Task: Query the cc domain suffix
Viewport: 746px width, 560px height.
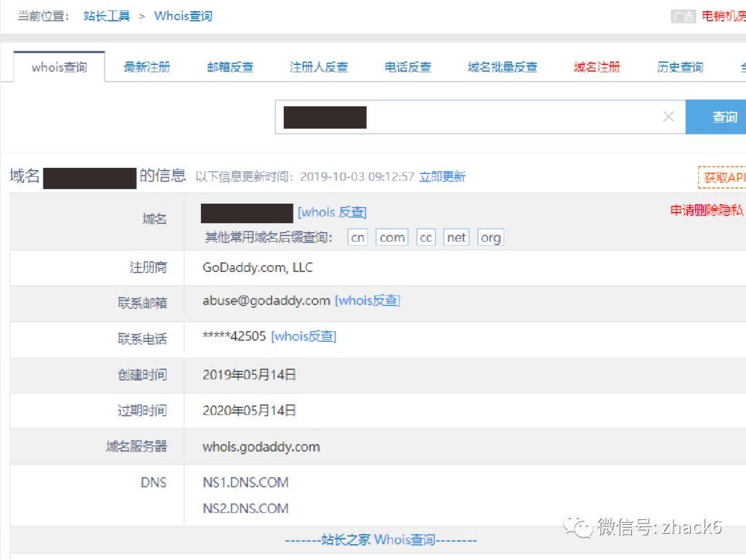Action: coord(425,237)
